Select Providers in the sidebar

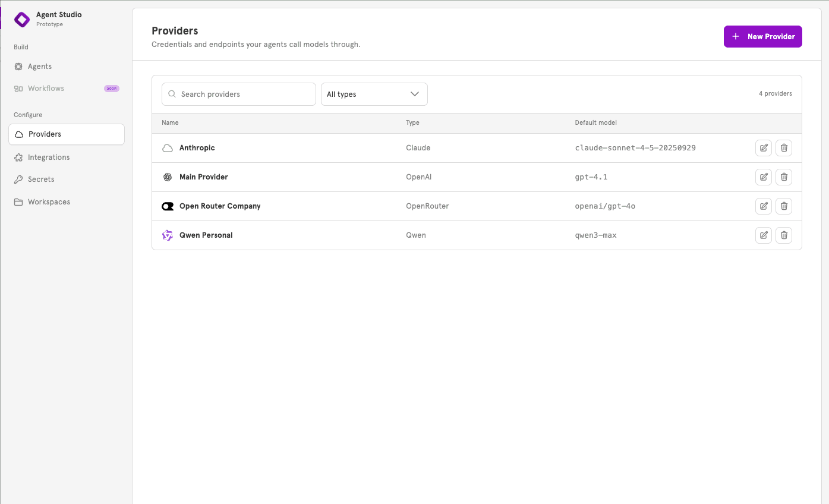(x=67, y=134)
